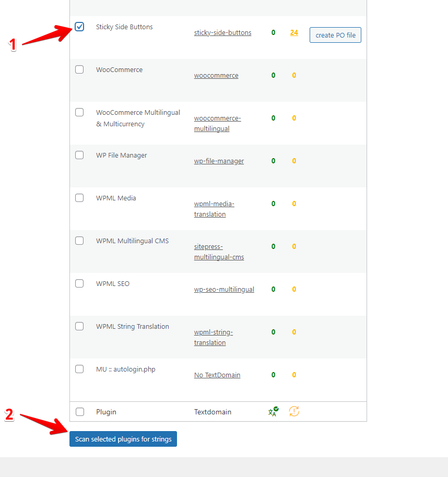Open the woocommerce textdomain link

pos(216,76)
